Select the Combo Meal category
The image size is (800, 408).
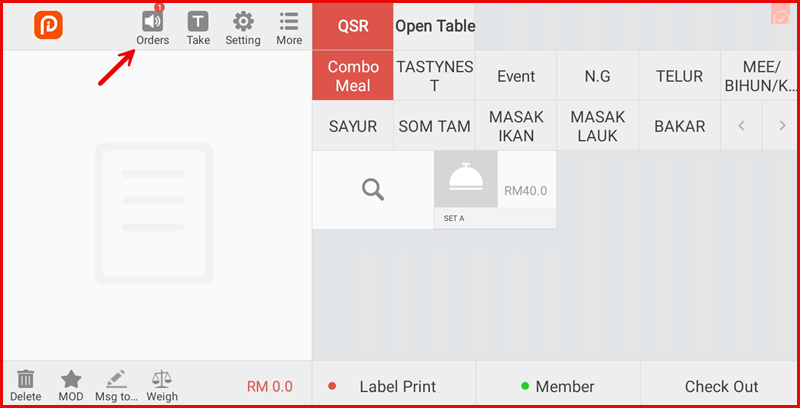point(353,75)
